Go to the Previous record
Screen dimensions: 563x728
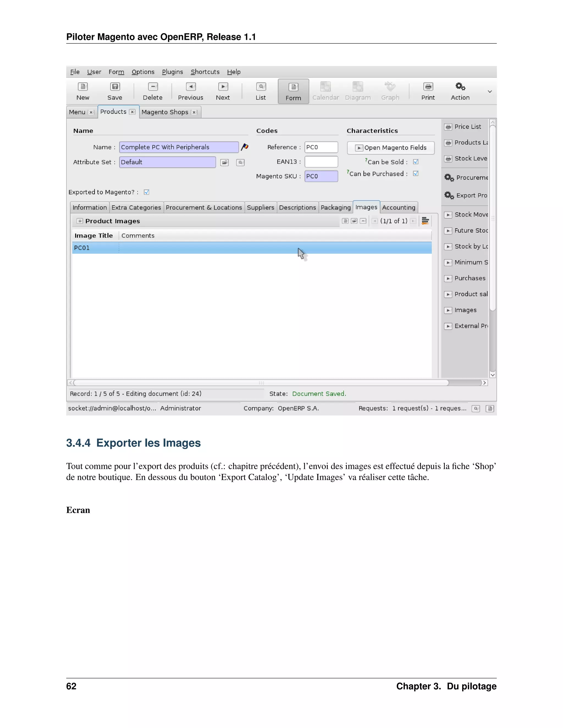[191, 91]
